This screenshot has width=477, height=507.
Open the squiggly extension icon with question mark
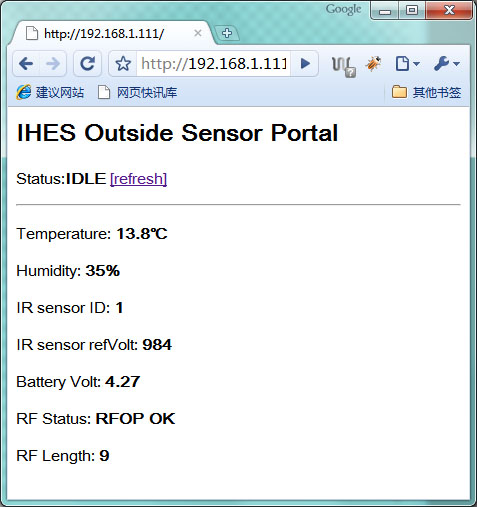344,66
